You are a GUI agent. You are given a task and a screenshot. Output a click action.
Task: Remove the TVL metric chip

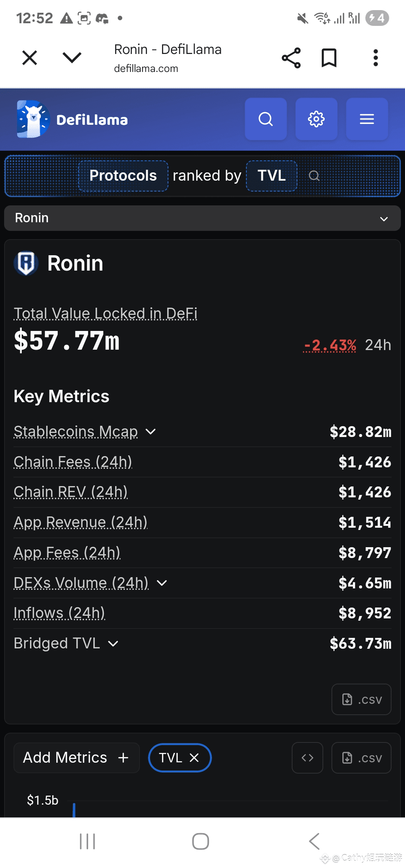coord(194,758)
